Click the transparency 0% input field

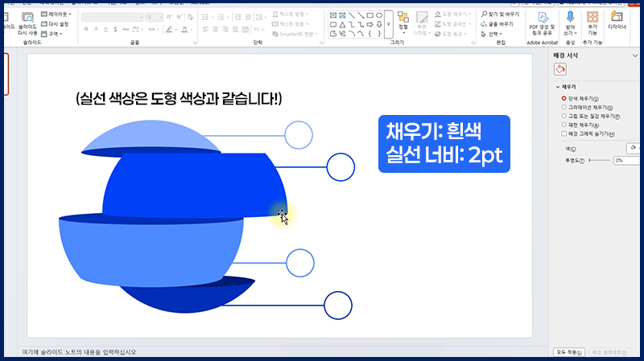pos(626,160)
